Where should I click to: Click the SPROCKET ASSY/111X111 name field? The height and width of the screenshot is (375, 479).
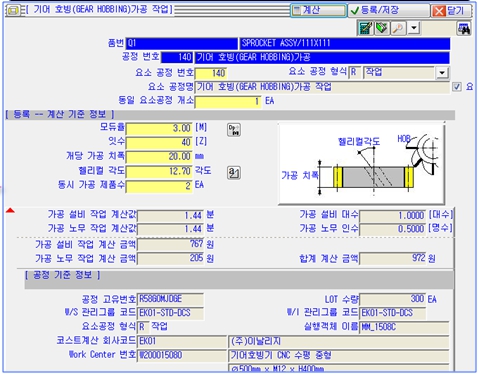[345, 43]
